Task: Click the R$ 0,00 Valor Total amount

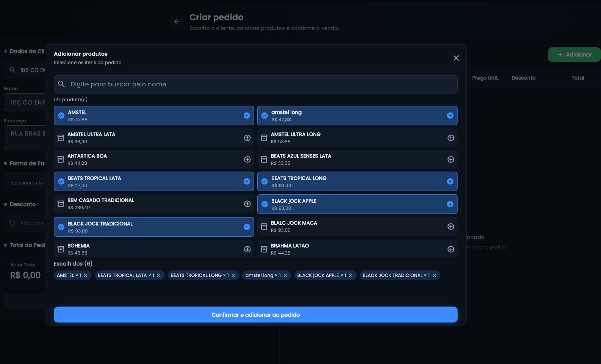Action: click(x=25, y=275)
